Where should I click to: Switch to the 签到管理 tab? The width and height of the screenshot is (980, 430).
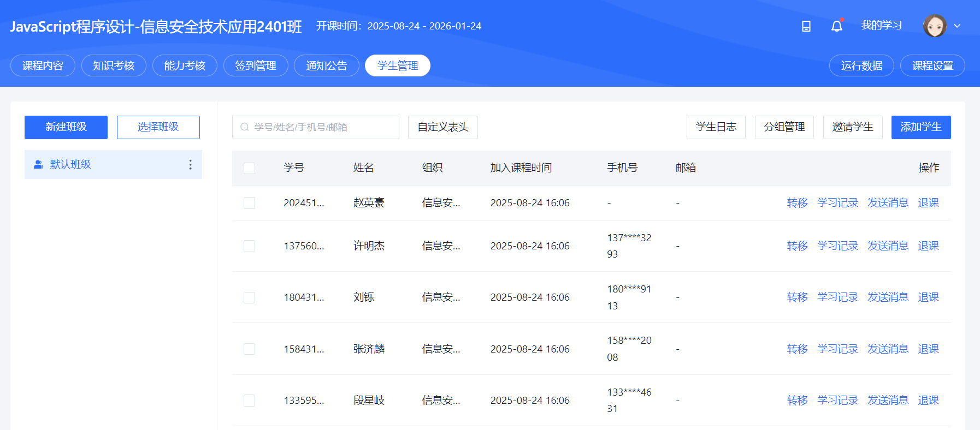(x=256, y=65)
